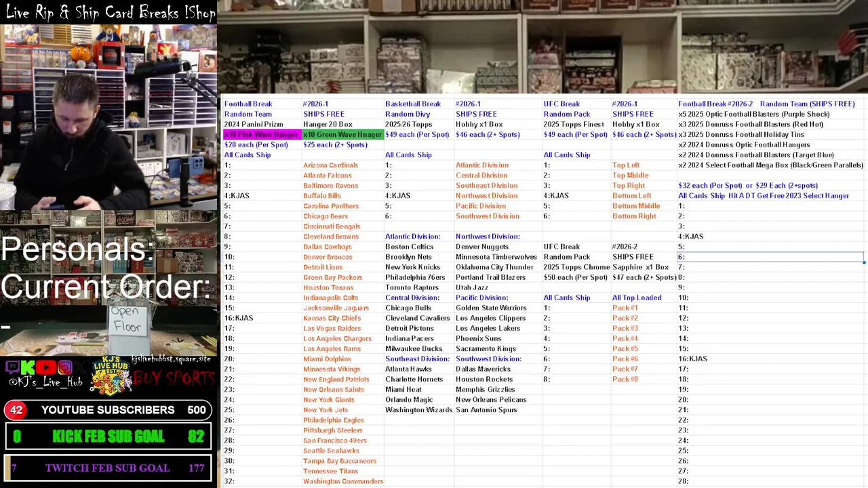868x488 pixels.
Task: Select the pink 'x10 Pink Wave Hanger' cell
Action: pyautogui.click(x=262, y=134)
